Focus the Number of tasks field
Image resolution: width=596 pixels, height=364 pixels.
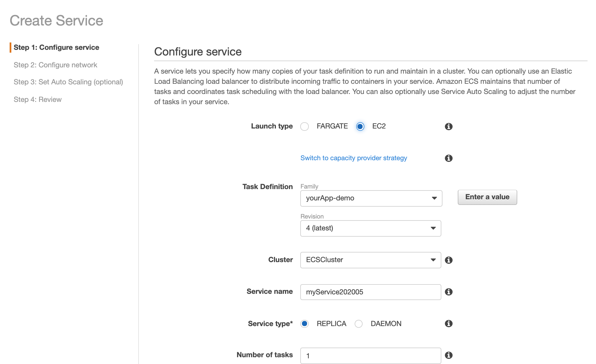pos(370,356)
